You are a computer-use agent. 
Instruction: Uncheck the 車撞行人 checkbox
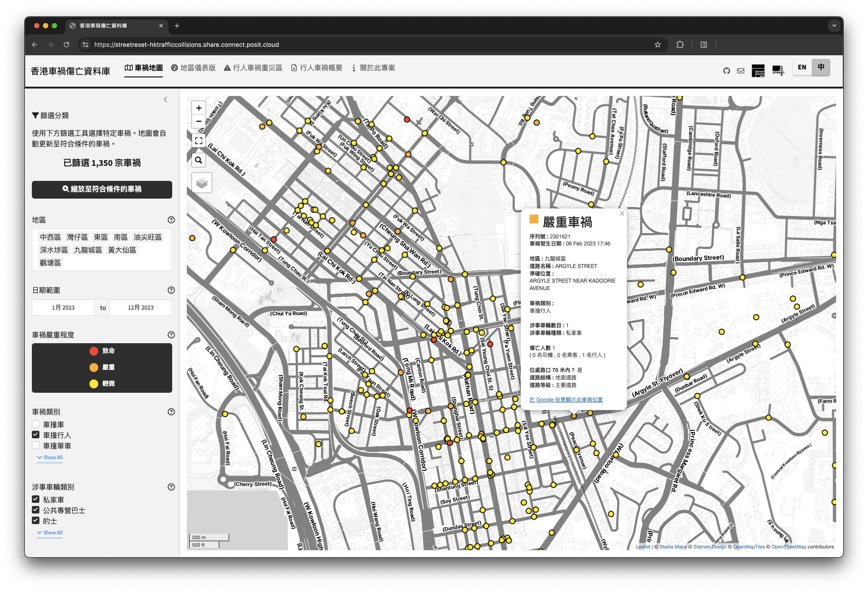(36, 435)
